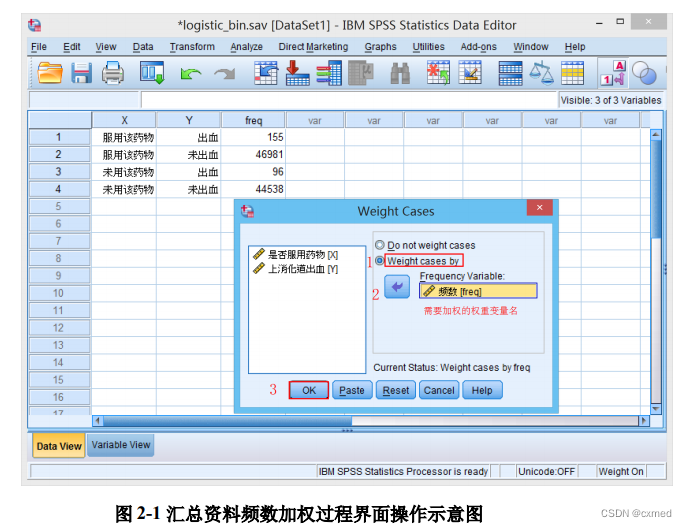Click the horizontal scrollbar right arrow
The height and width of the screenshot is (527, 687).
pyautogui.click(x=644, y=421)
